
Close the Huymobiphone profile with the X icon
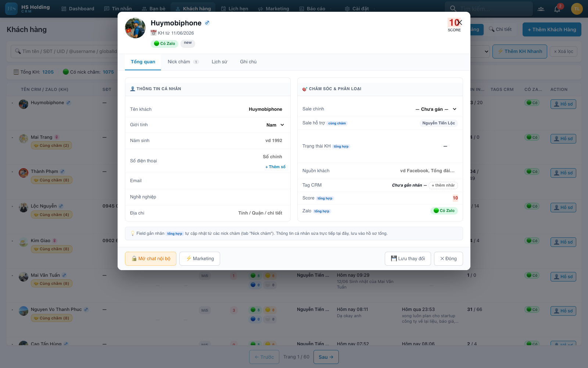(x=460, y=22)
